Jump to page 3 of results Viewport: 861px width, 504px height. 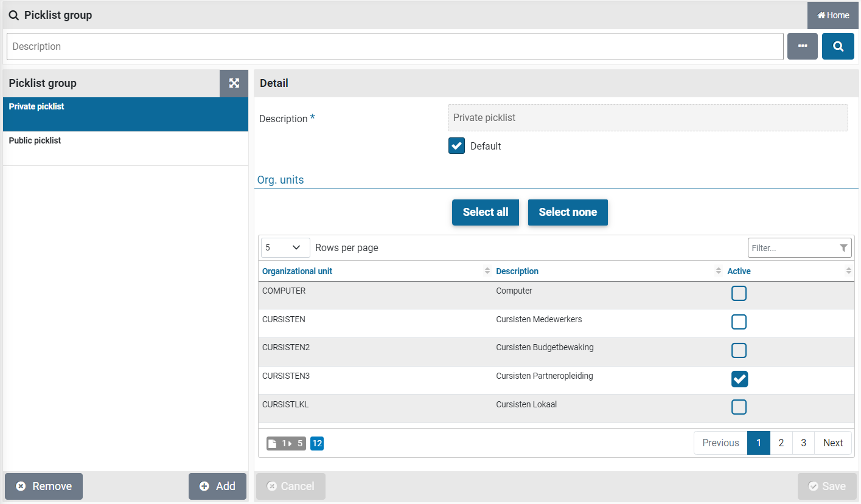(x=803, y=443)
